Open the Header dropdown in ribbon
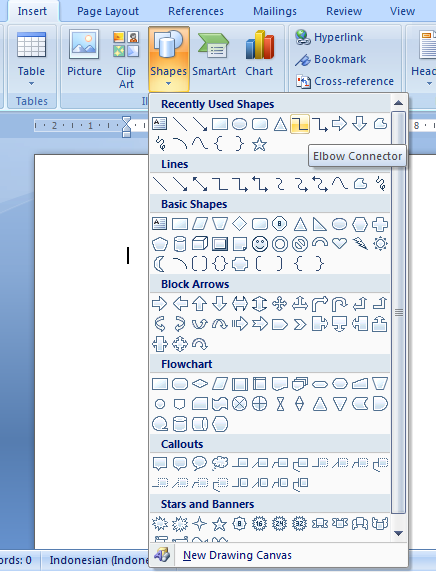The image size is (436, 572). click(x=423, y=58)
